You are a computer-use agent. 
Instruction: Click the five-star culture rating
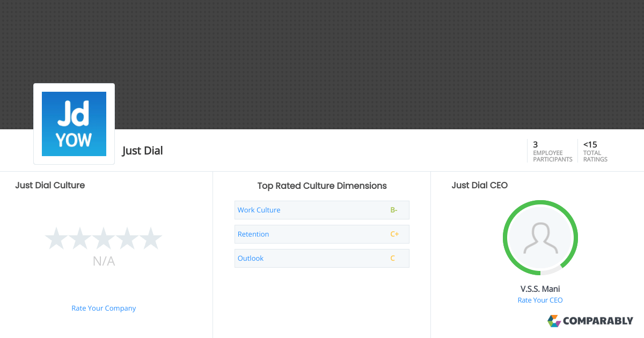click(x=104, y=238)
